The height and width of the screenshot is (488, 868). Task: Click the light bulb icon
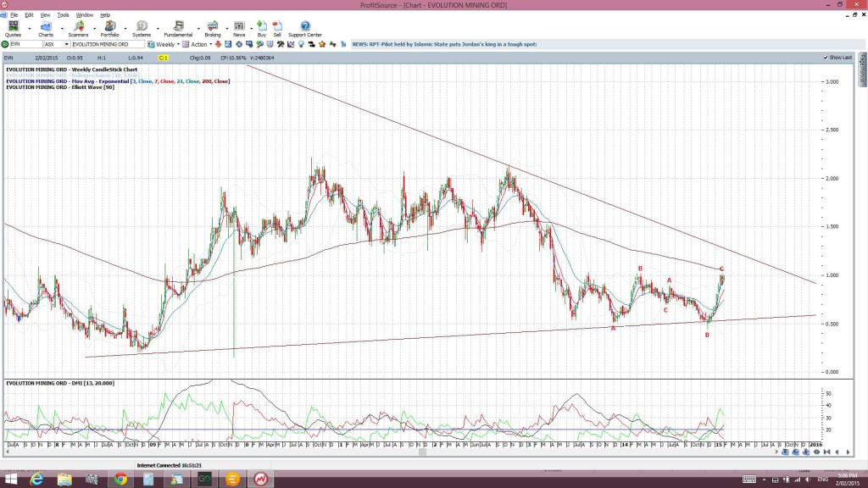(x=301, y=44)
